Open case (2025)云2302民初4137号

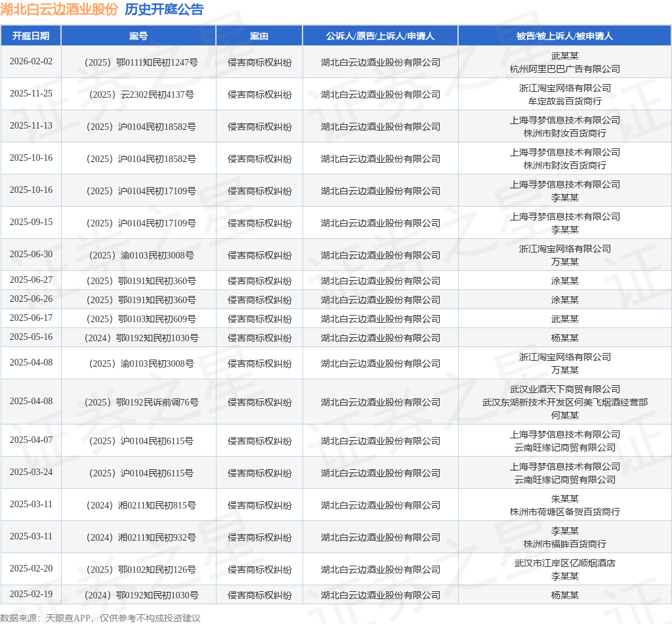pyautogui.click(x=141, y=94)
